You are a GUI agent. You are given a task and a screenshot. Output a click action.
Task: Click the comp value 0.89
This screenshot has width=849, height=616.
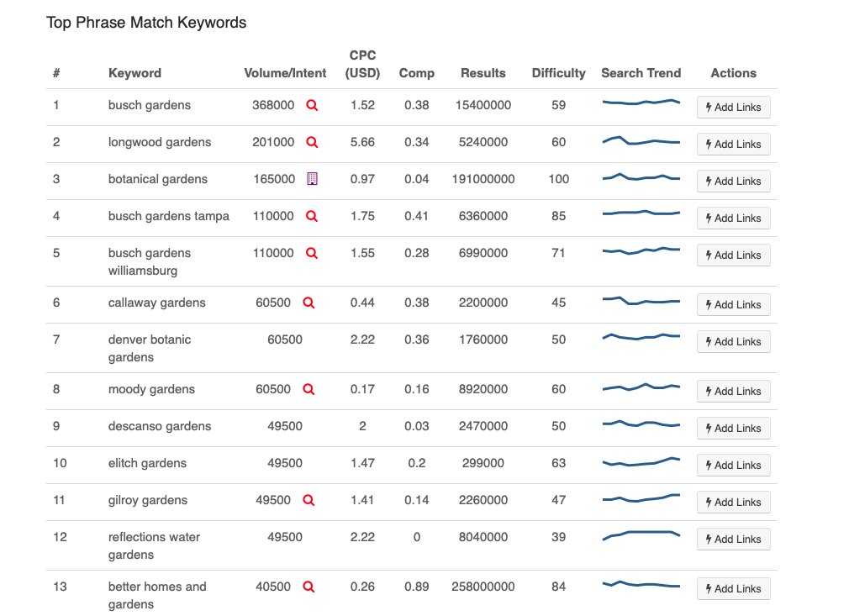pyautogui.click(x=417, y=587)
